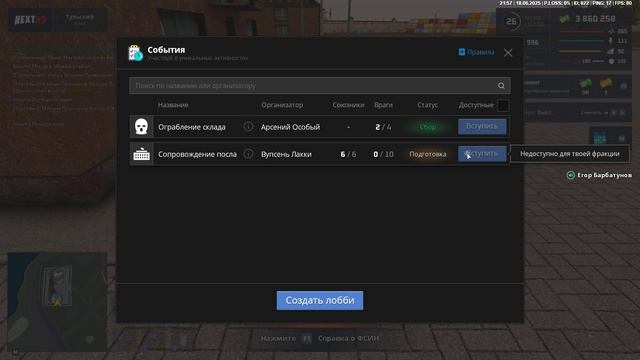The image size is (640, 360).
Task: Click the enemies count 2 / 4
Action: pos(383,127)
